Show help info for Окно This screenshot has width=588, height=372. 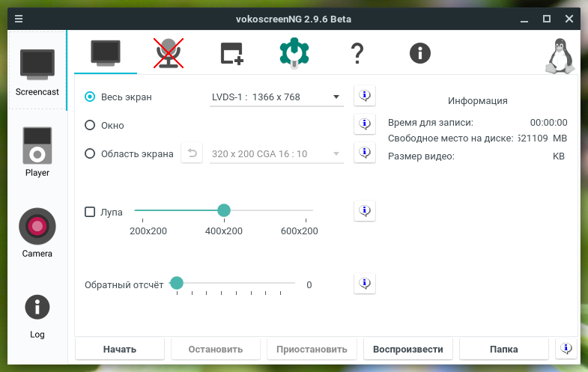click(365, 124)
